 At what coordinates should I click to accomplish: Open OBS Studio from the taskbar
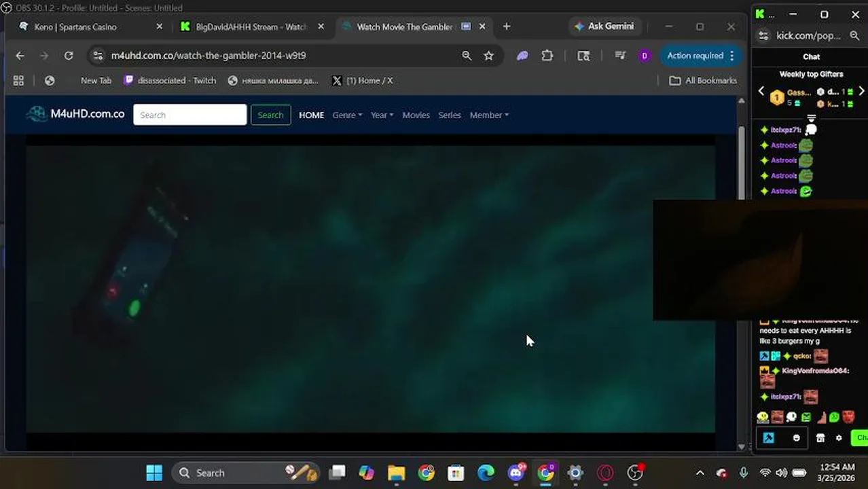coord(635,473)
